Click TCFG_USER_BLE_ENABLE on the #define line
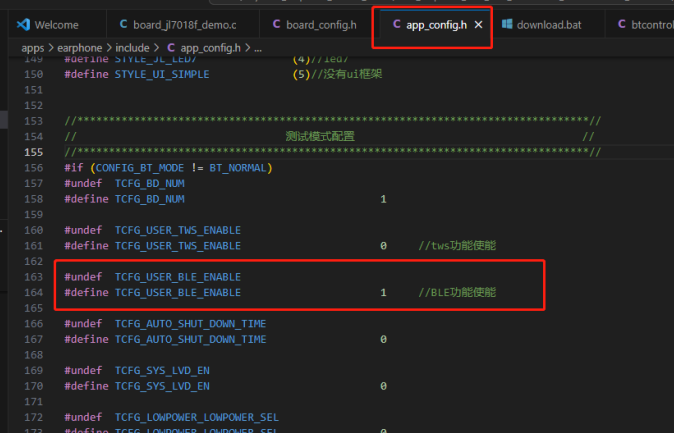Screen dimensions: 674x433 (178, 292)
